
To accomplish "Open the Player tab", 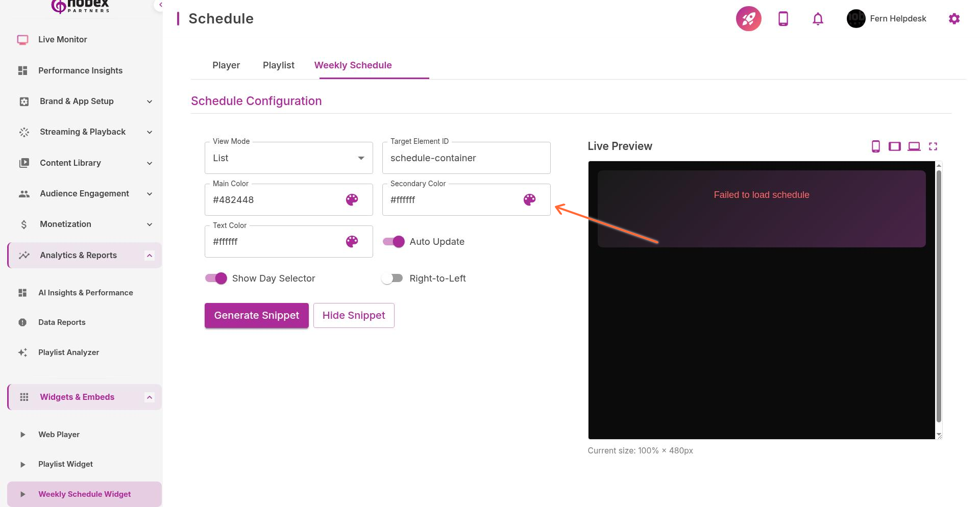I will (x=226, y=65).
